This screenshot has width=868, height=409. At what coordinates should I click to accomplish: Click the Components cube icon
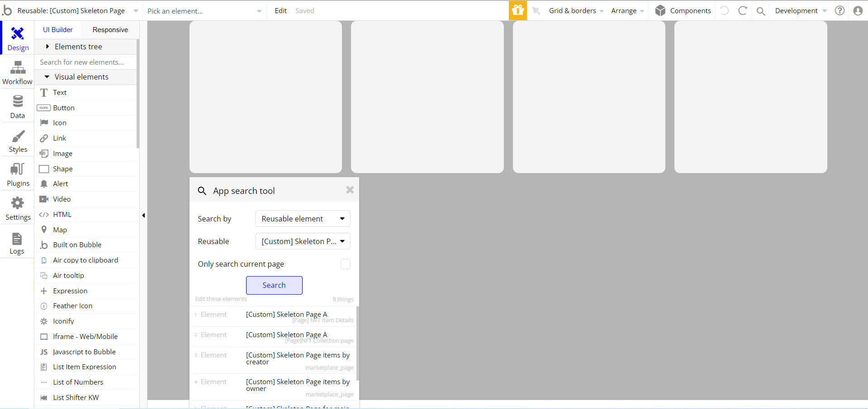(x=660, y=10)
